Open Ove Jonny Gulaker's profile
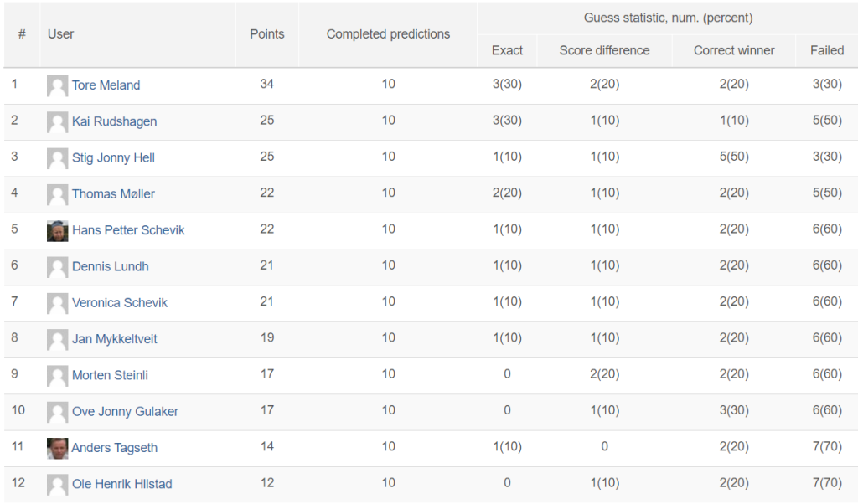858x504 pixels. tap(125, 411)
